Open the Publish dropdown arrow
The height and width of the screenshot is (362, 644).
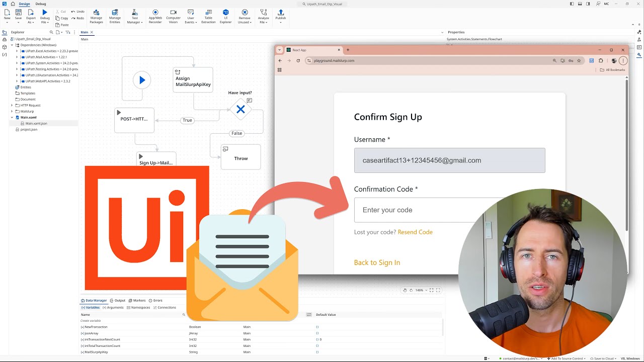(x=281, y=22)
